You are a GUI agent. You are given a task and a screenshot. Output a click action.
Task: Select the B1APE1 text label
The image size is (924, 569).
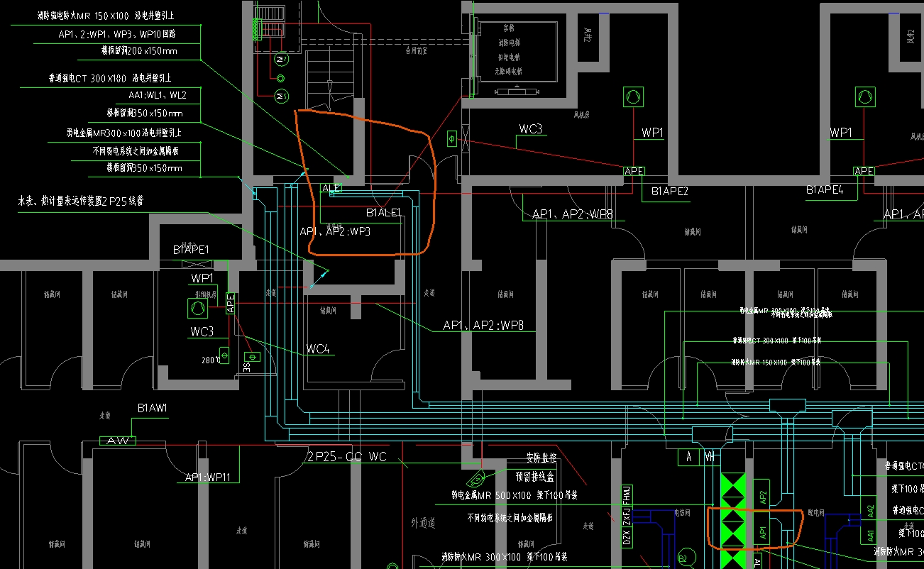click(191, 250)
